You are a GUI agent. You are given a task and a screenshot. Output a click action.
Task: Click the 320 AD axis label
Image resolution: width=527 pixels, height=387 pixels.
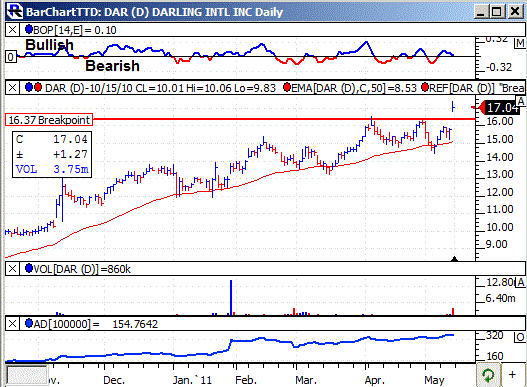click(494, 335)
